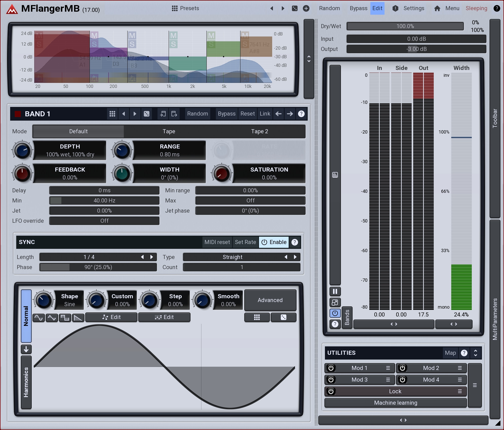Open the Presets menu at the top
The height and width of the screenshot is (430, 504).
(185, 8)
